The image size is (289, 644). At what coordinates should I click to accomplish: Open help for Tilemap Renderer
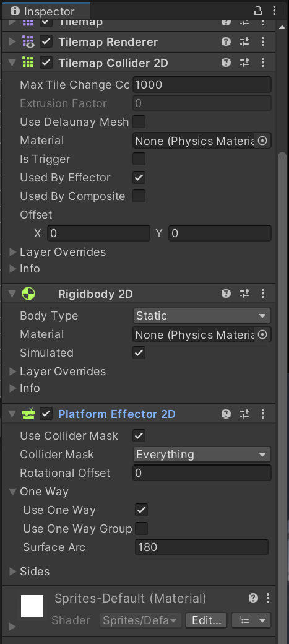226,41
